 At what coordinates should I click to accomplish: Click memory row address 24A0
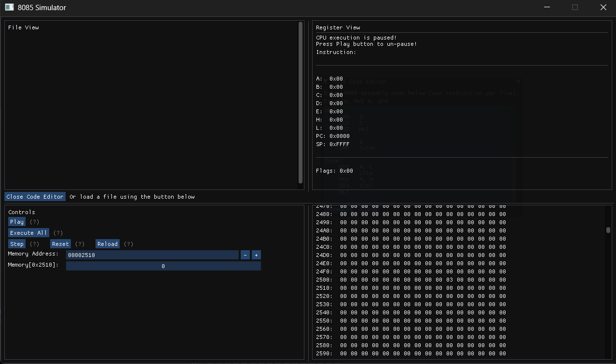(324, 230)
